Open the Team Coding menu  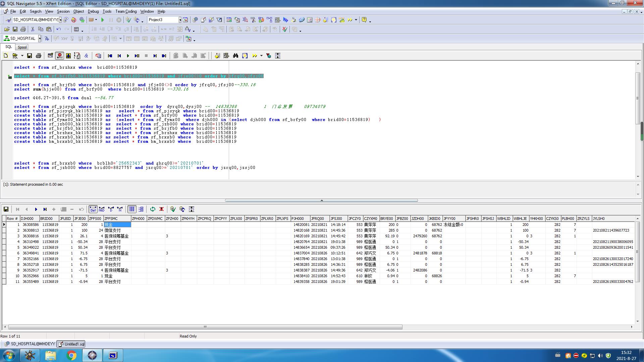(126, 11)
